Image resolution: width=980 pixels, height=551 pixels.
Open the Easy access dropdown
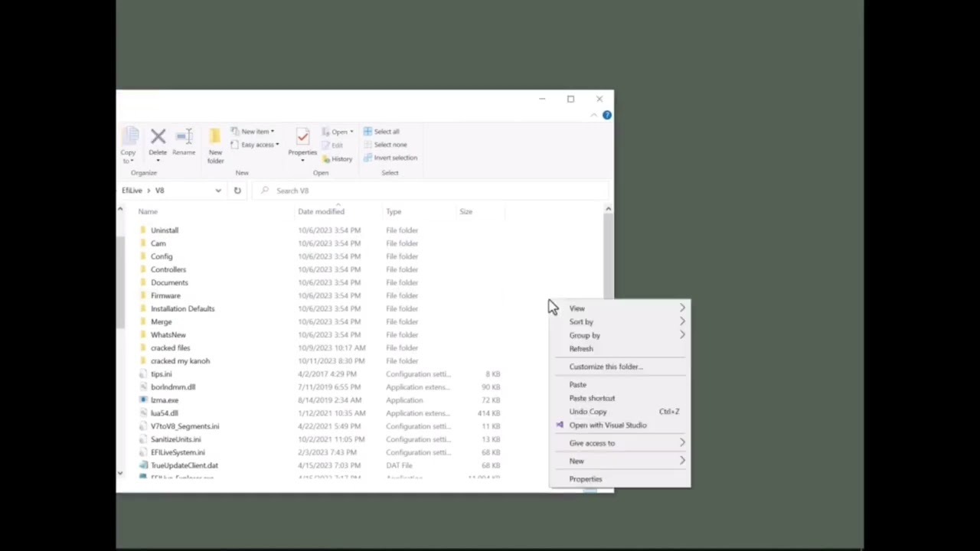(x=255, y=145)
